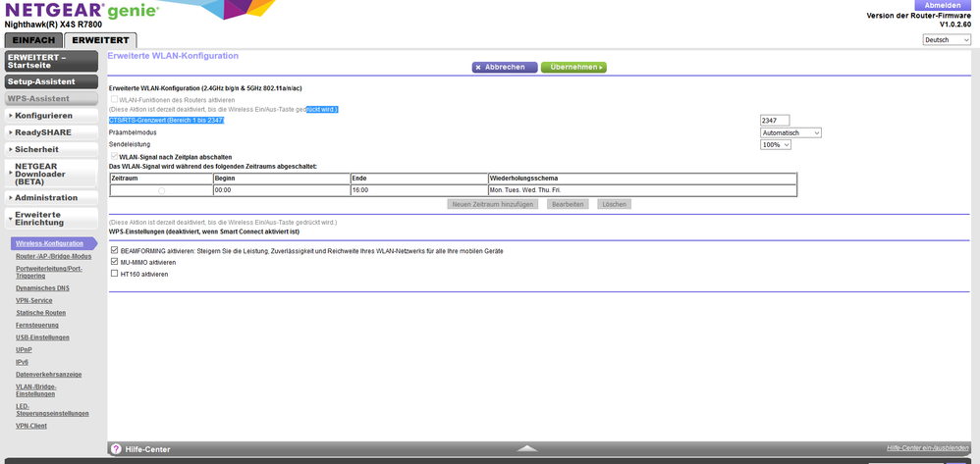Click the Hilfe-Center ein-/ausblenden link
The image size is (980, 464).
pyautogui.click(x=927, y=448)
